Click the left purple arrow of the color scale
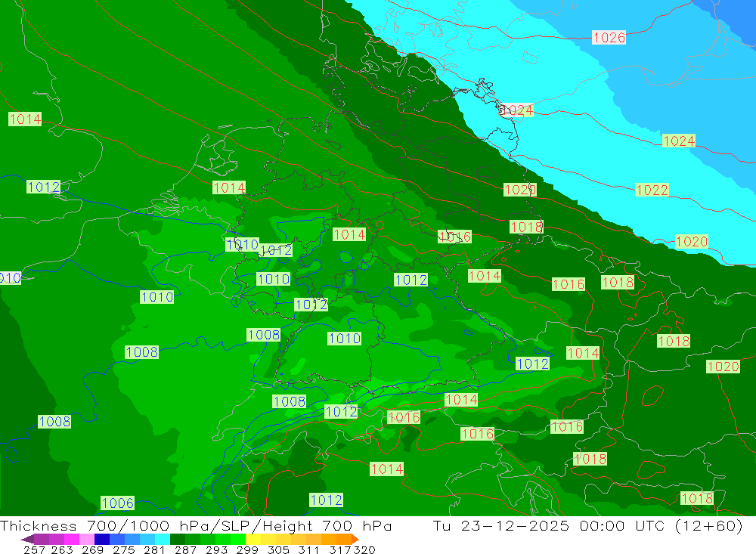 26,539
